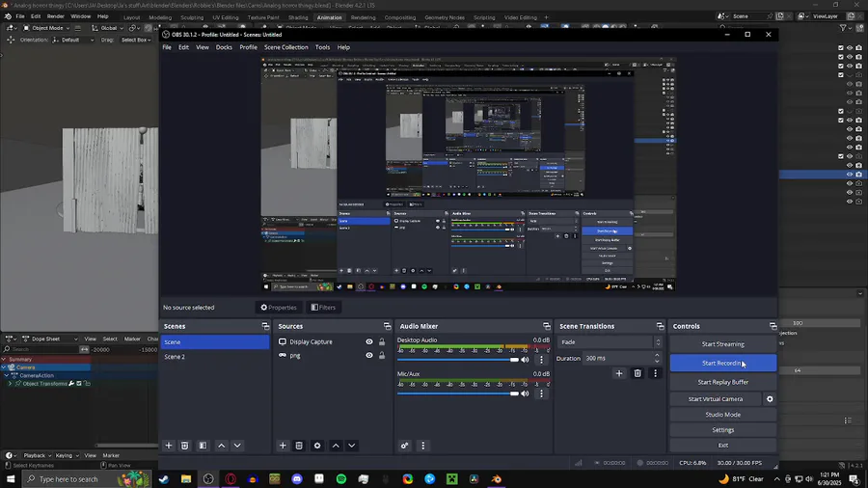Toggle visibility of Display Capture source
The width and height of the screenshot is (868, 488).
click(369, 342)
